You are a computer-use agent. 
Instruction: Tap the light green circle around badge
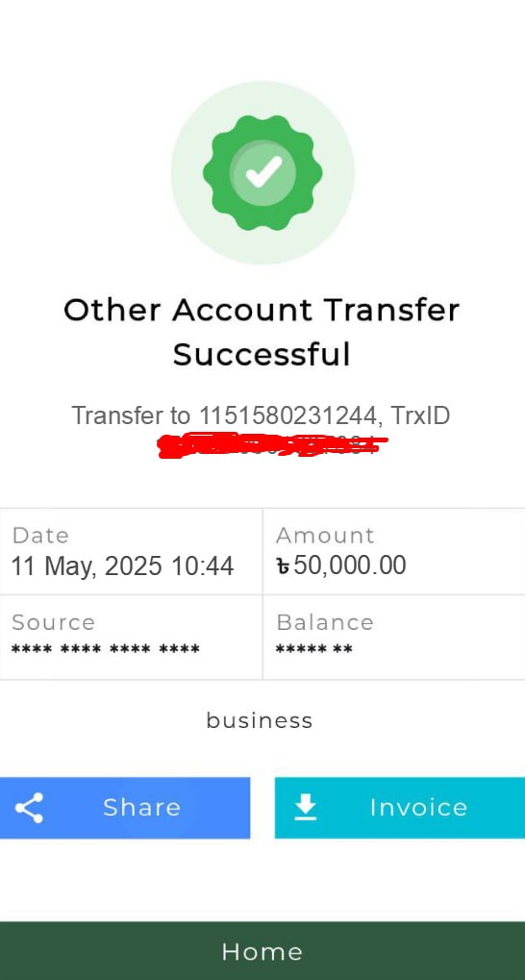click(262, 172)
